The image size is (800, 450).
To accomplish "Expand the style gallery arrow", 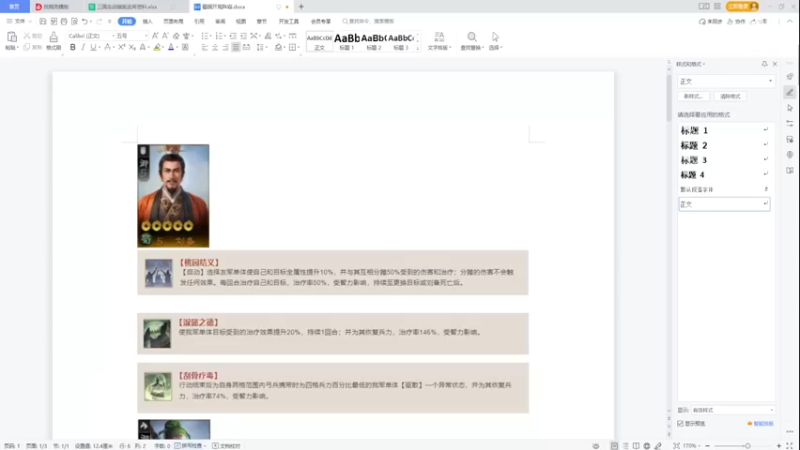I will coord(417,48).
